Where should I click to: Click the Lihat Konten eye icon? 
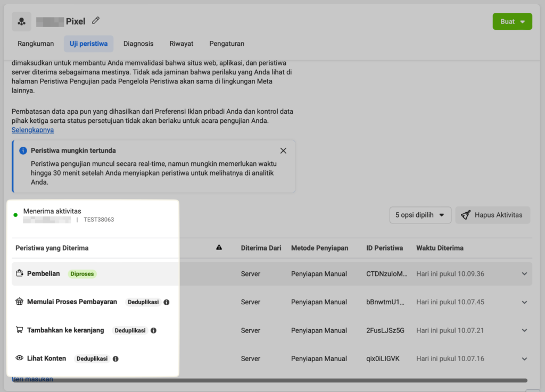tap(20, 358)
